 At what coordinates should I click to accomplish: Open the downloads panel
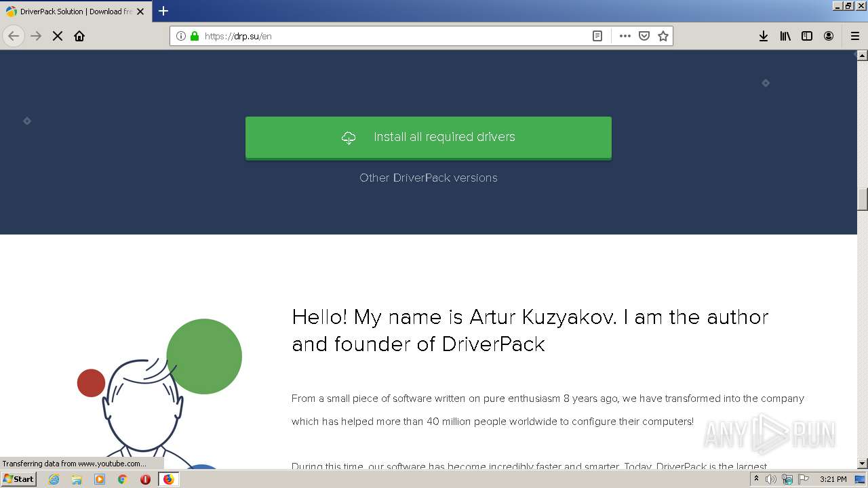click(764, 36)
